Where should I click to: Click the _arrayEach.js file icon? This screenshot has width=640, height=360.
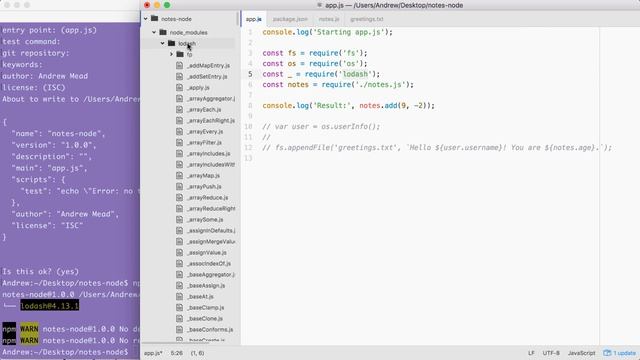tap(179, 109)
